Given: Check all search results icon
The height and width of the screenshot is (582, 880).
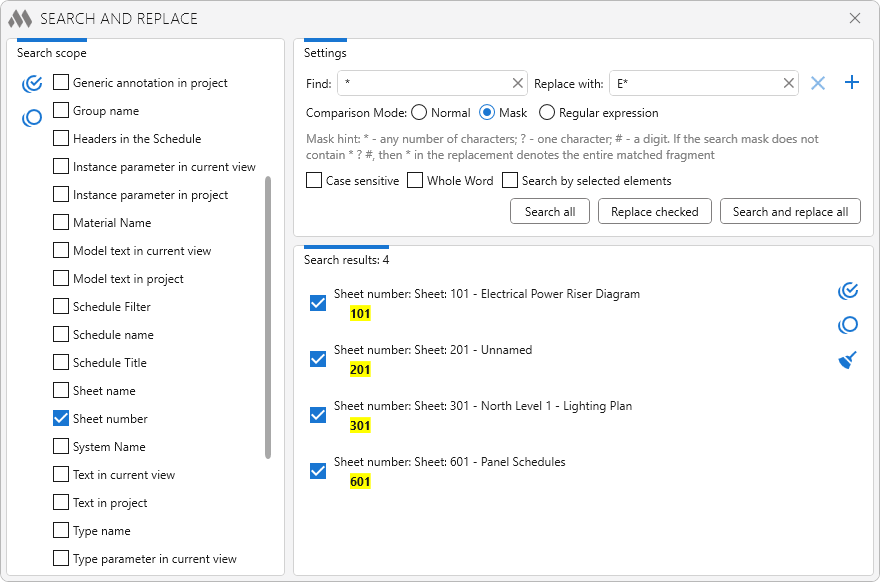Looking at the screenshot, I should [848, 291].
